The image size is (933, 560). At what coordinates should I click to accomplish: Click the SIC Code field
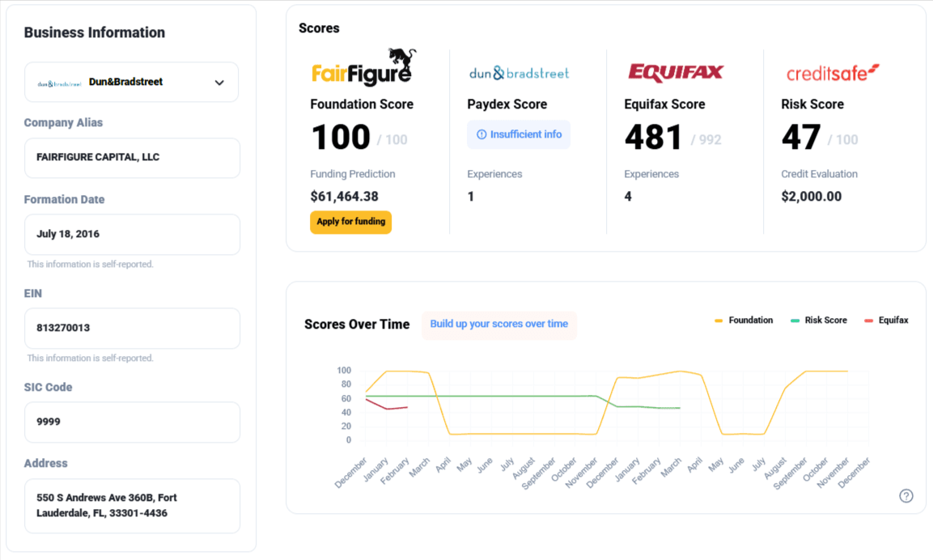click(x=132, y=422)
